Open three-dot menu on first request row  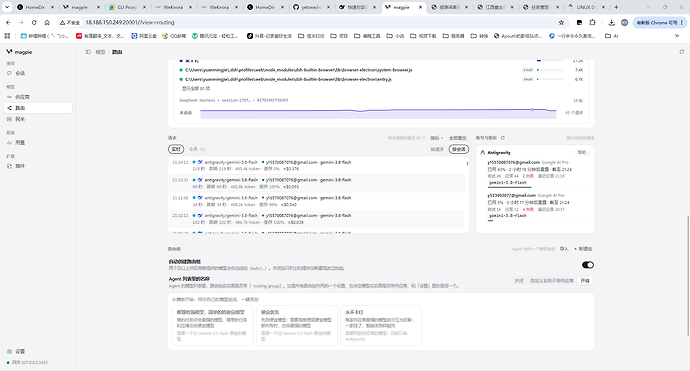pyautogui.click(x=467, y=163)
